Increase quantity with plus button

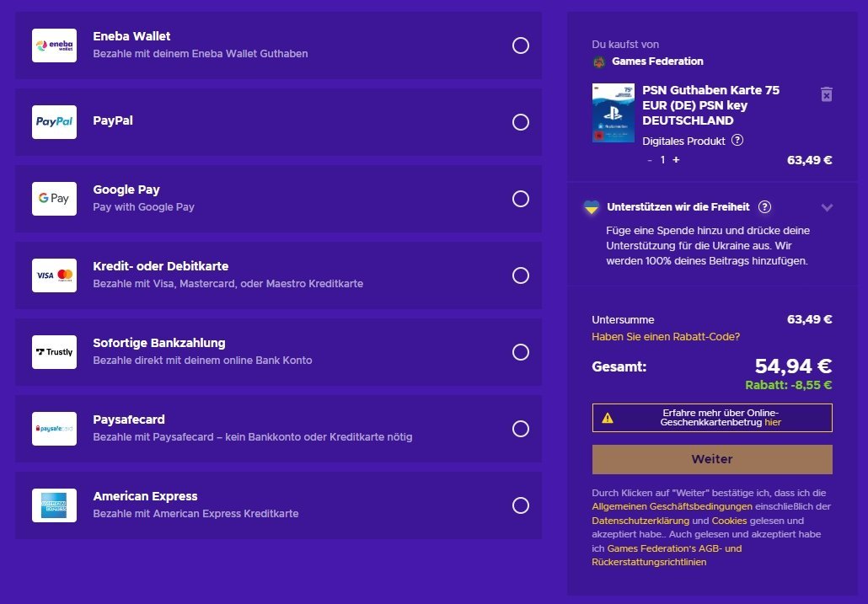point(676,160)
